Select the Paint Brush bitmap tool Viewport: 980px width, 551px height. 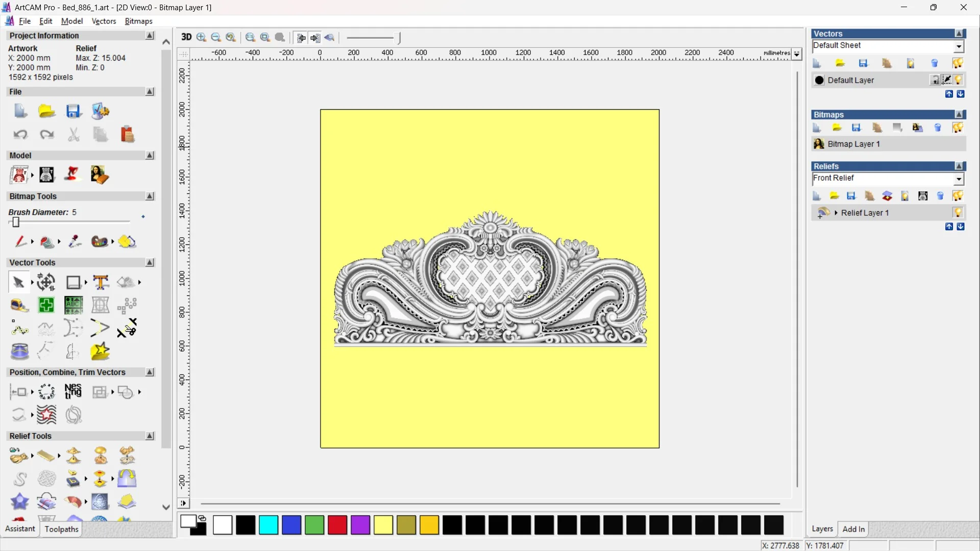click(19, 241)
